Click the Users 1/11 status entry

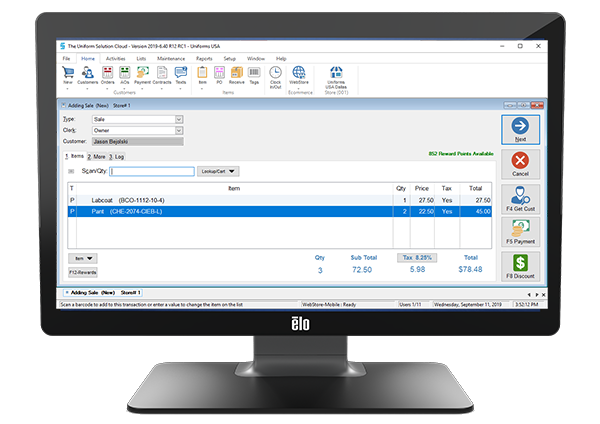click(x=410, y=305)
